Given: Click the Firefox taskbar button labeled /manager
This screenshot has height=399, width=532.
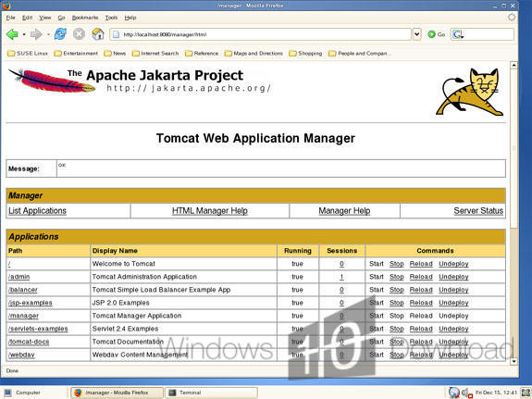Looking at the screenshot, I should 117,393.
